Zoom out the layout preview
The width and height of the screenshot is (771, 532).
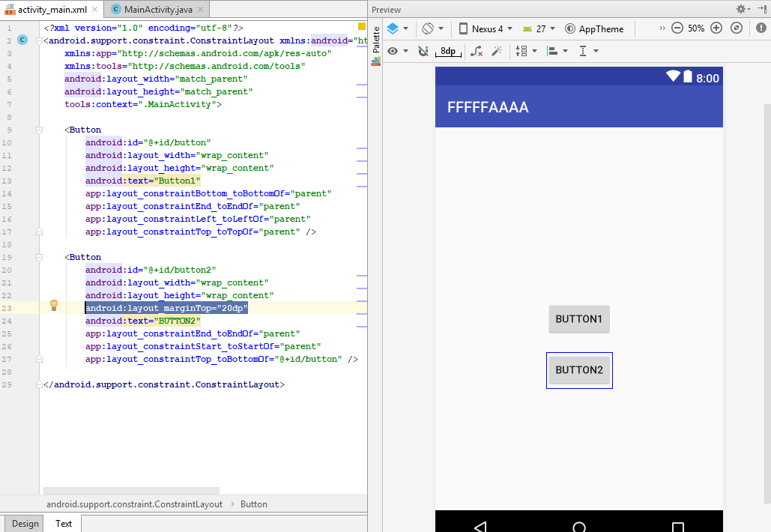click(x=677, y=28)
